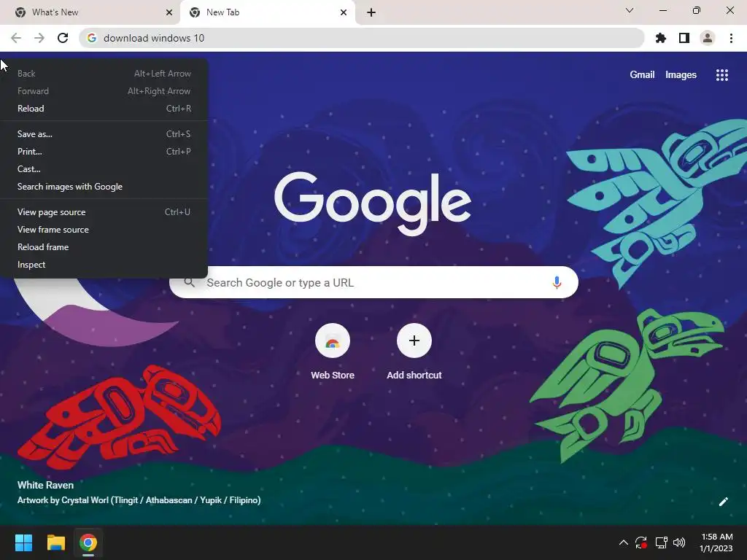Click the address bar with download windows 10

[x=362, y=38]
